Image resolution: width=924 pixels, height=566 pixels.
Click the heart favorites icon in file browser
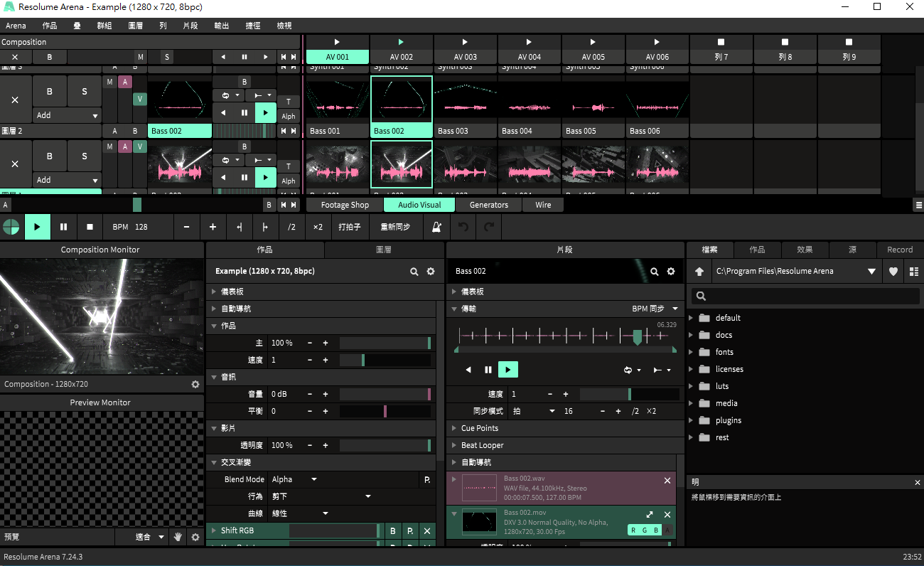pos(893,272)
